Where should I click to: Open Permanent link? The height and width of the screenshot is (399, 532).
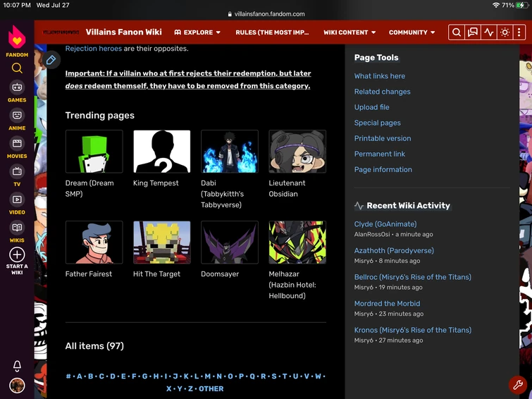tap(380, 154)
